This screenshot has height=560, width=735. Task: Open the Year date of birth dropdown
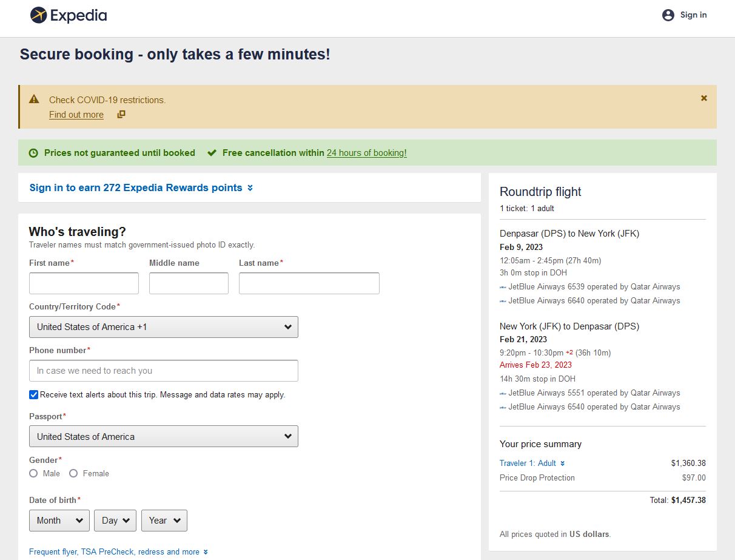click(164, 521)
